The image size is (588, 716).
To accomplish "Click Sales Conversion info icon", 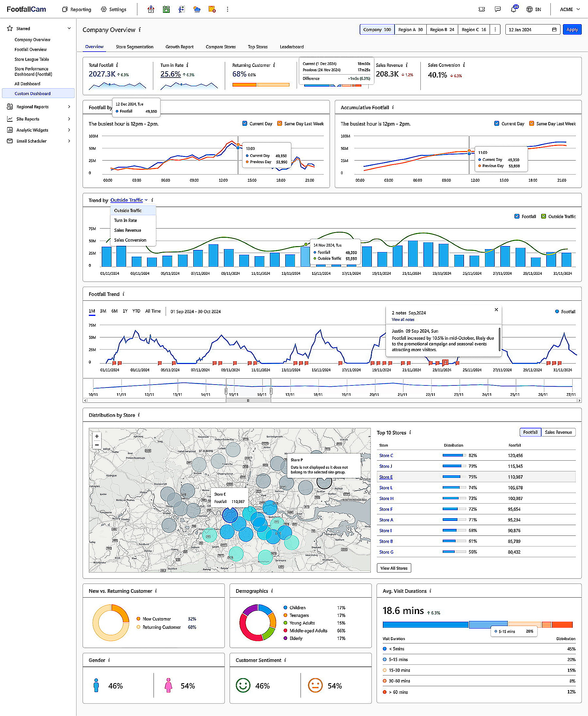I will click(464, 65).
